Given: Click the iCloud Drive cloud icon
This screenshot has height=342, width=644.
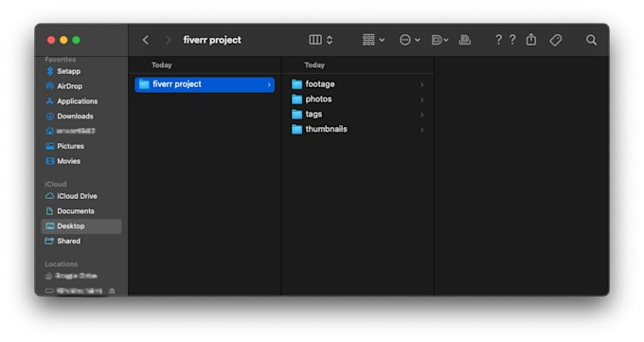Looking at the screenshot, I should click(x=49, y=196).
